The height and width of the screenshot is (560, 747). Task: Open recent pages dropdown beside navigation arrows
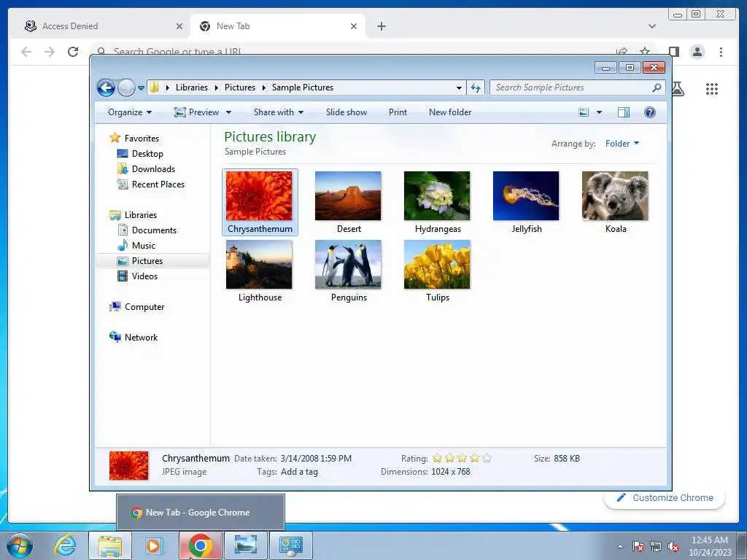[141, 88]
